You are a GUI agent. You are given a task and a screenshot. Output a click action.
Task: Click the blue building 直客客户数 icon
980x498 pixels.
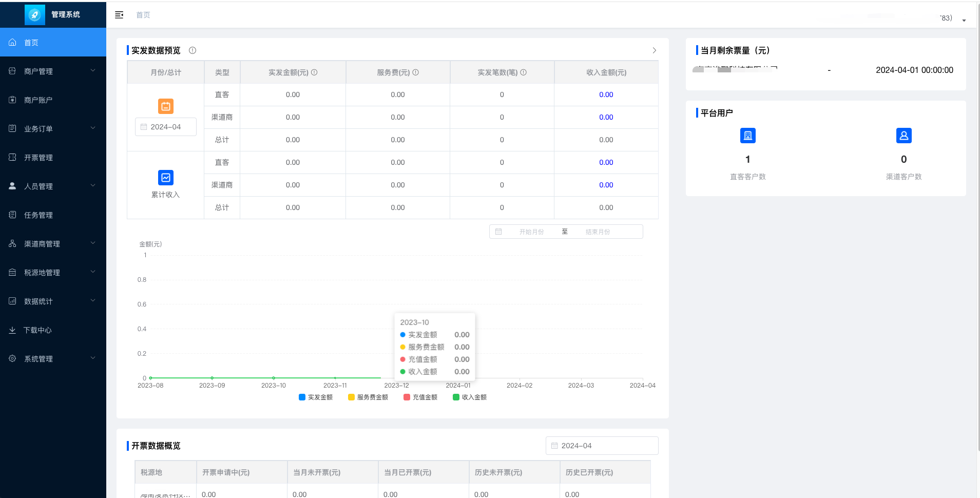(748, 136)
